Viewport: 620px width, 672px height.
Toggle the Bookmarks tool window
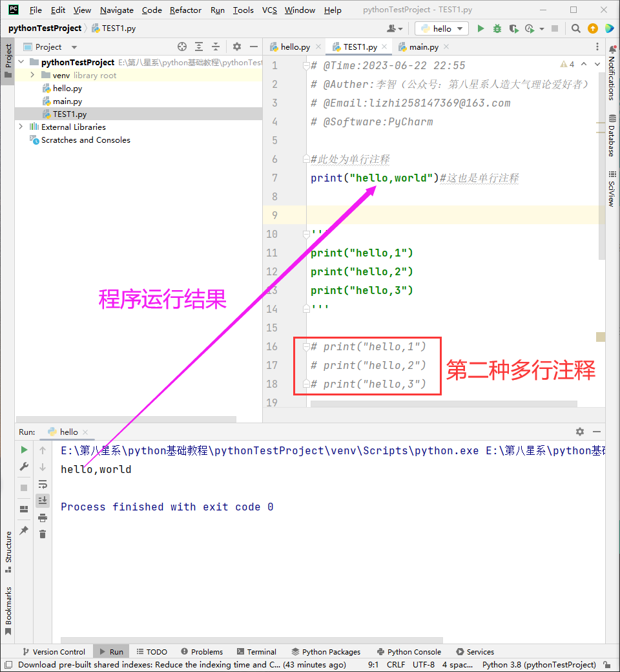pyautogui.click(x=8, y=611)
